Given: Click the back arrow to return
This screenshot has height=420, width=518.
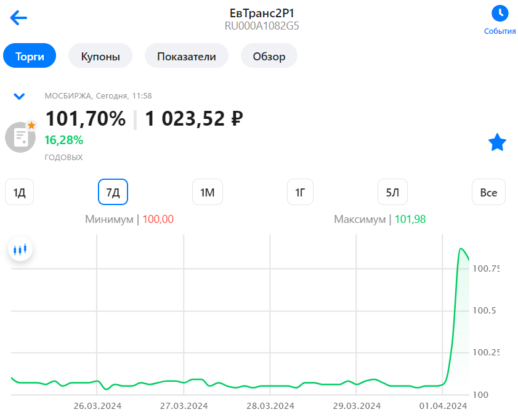Looking at the screenshot, I should [18, 18].
